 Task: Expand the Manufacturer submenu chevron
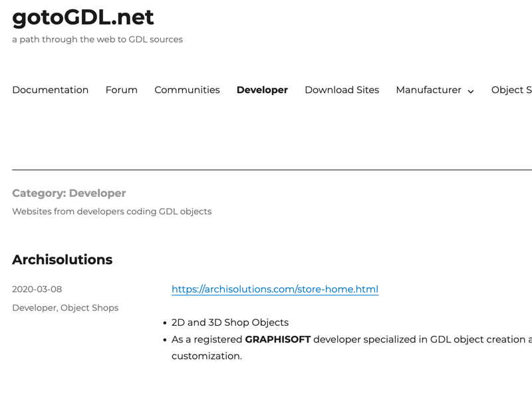[x=471, y=91]
